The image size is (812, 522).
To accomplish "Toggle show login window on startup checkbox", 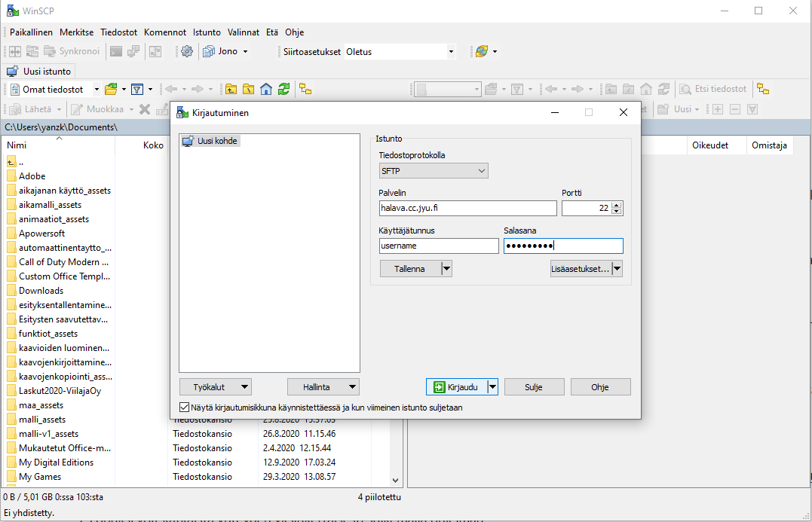I will (x=185, y=408).
